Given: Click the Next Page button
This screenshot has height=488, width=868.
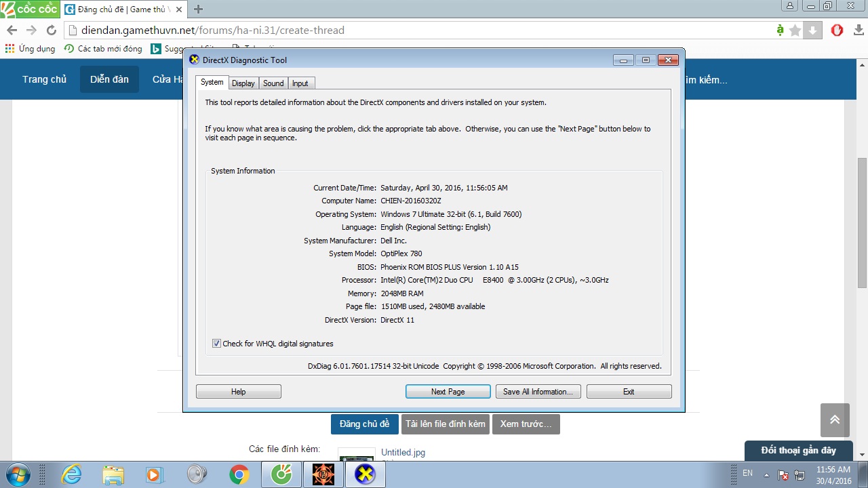Looking at the screenshot, I should click(x=448, y=392).
